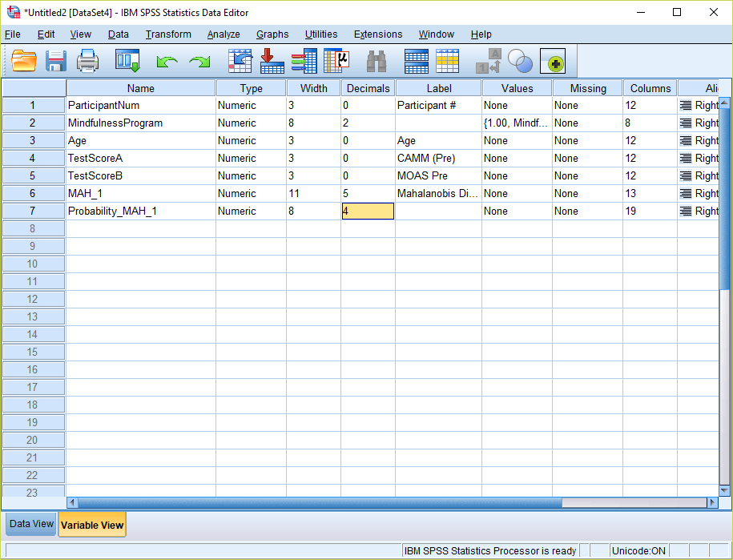Click the horizontal scrollbar right arrow
733x560 pixels.
(712, 502)
